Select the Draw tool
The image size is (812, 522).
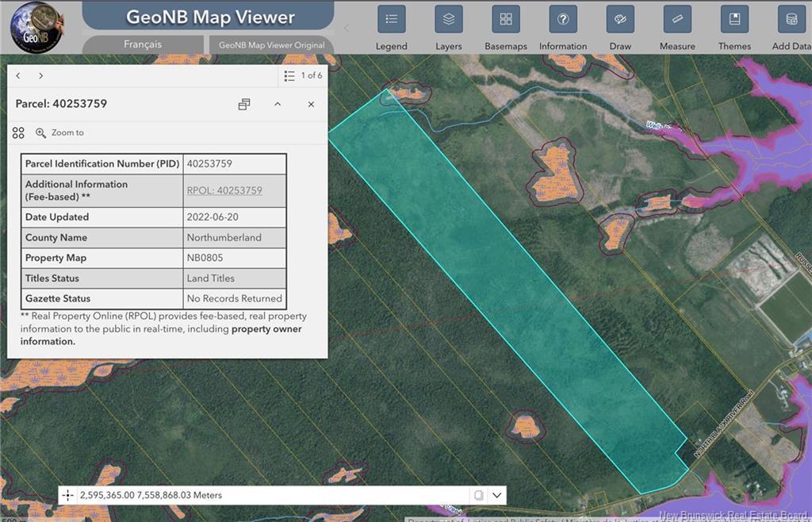[620, 20]
